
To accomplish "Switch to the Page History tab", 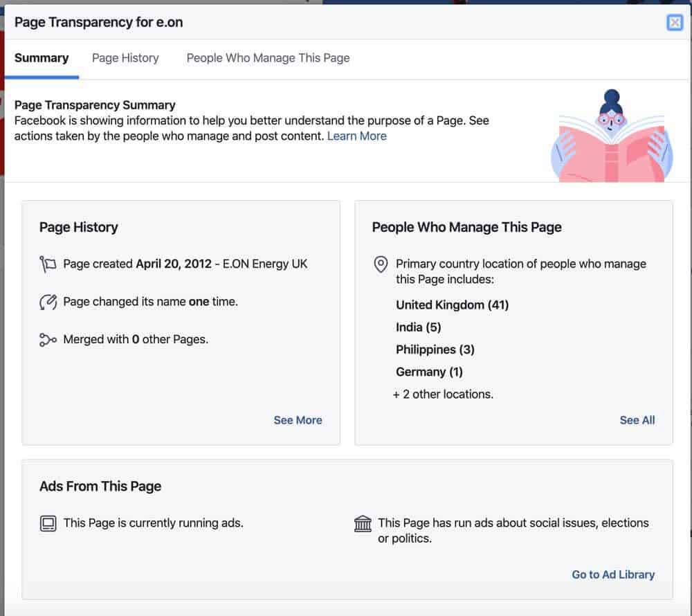I will pyautogui.click(x=125, y=58).
